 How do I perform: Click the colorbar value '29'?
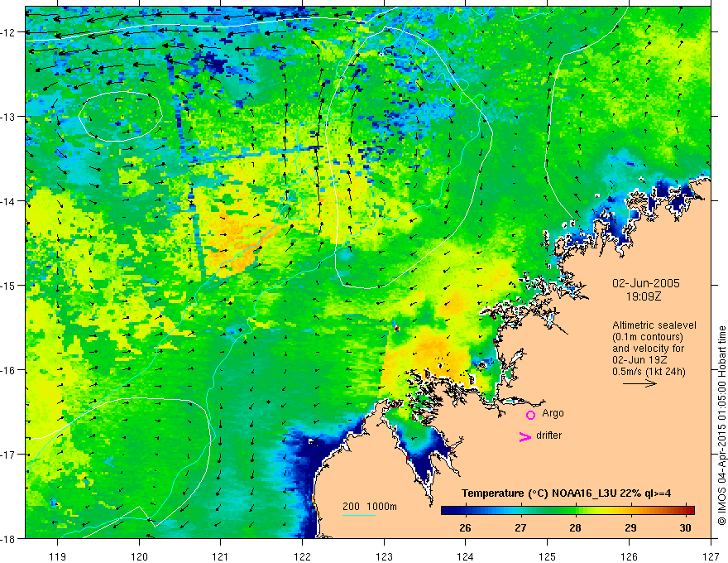(630, 528)
